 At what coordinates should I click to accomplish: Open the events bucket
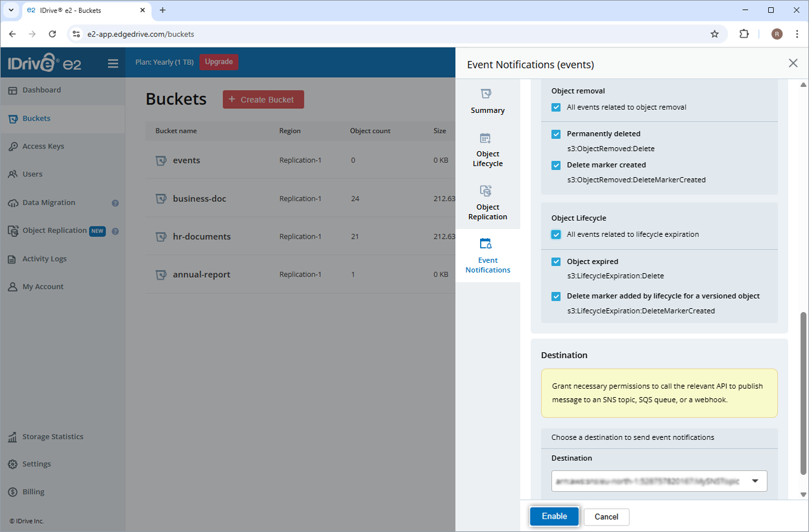pyautogui.click(x=186, y=160)
